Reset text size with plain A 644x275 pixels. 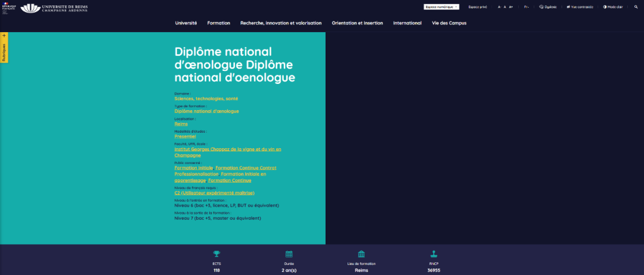(x=505, y=7)
